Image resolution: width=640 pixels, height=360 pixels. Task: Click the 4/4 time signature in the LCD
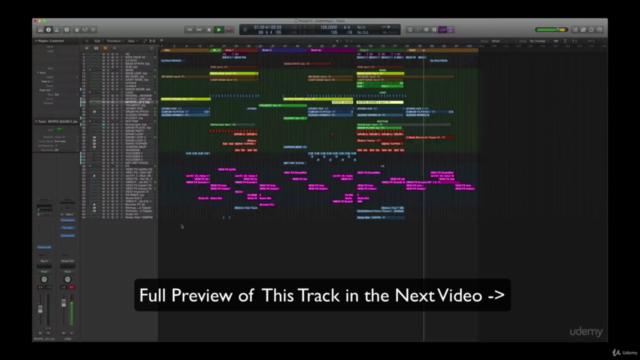347,27
